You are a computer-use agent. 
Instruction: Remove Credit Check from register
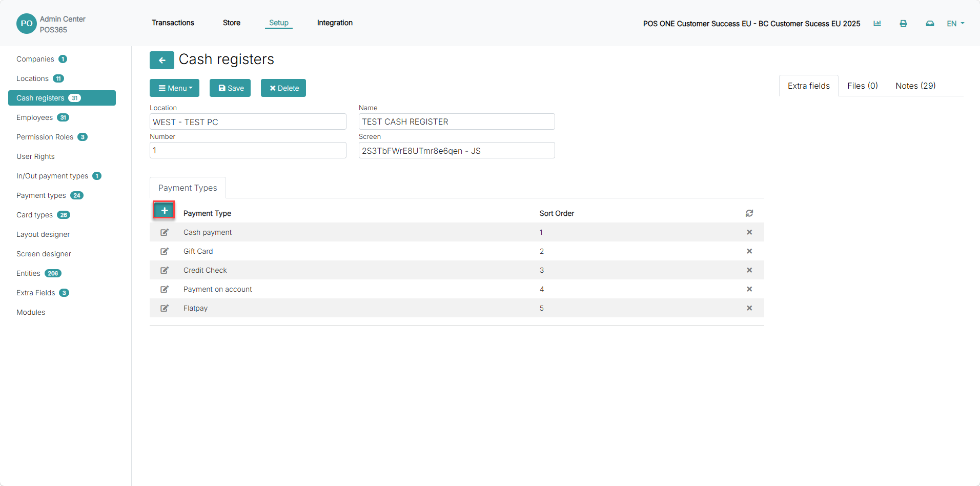[x=749, y=270]
